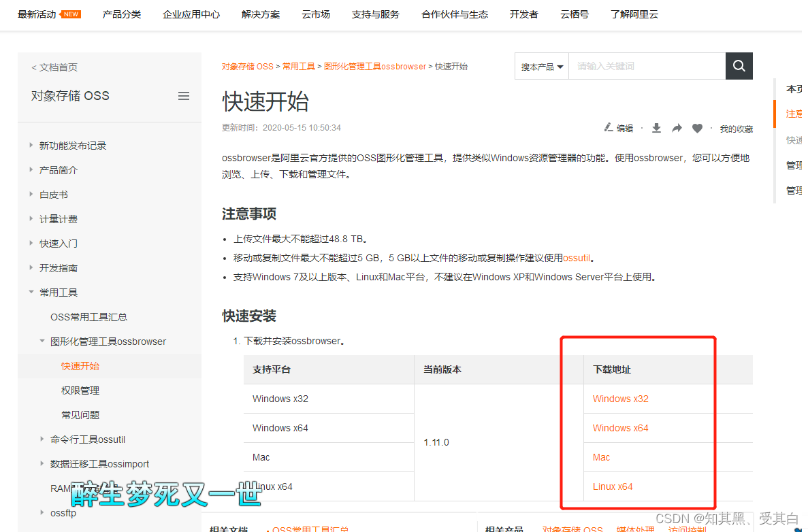
Task: Open the 产品分类 top menu
Action: (x=122, y=14)
